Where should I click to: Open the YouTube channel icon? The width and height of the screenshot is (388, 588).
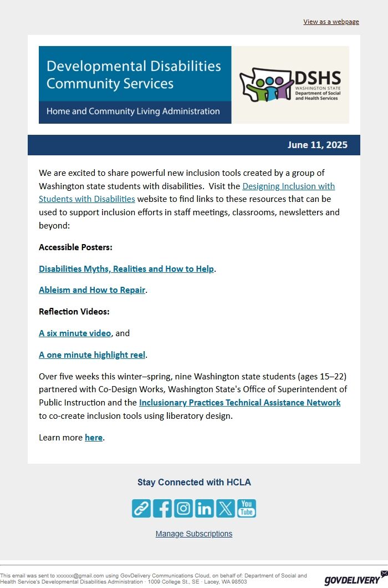tap(246, 508)
